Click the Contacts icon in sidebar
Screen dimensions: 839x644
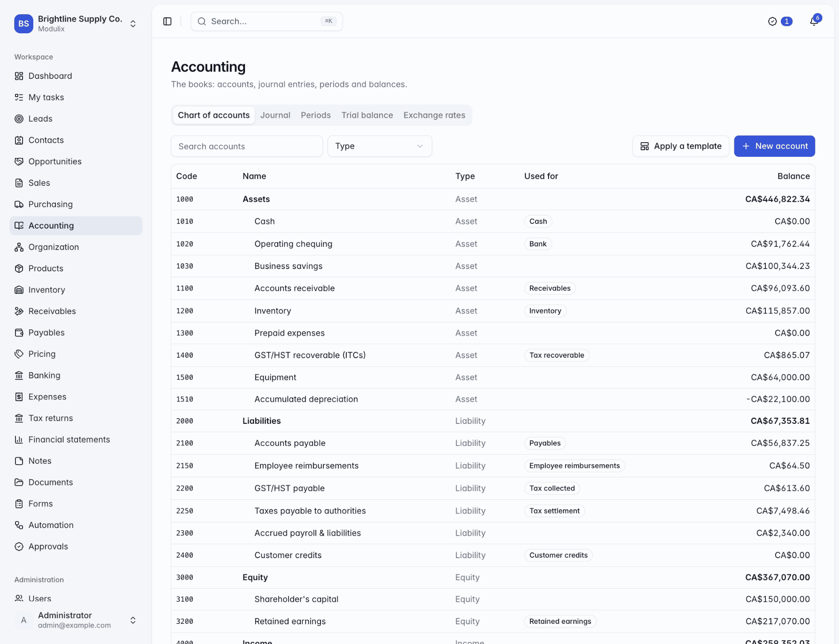tap(19, 140)
